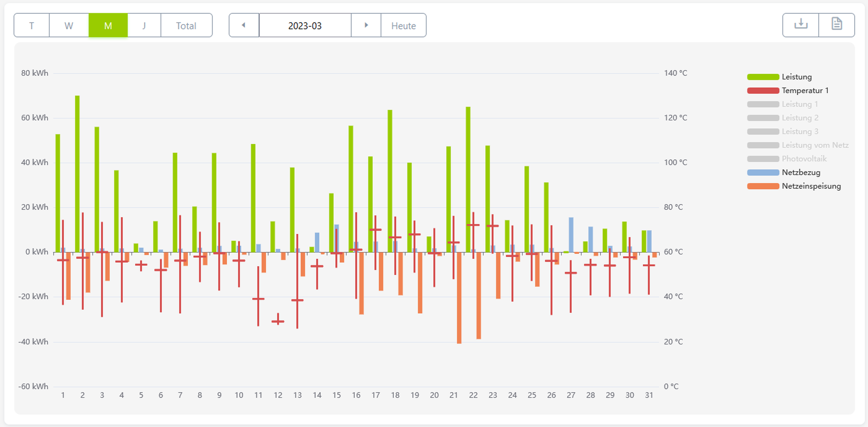Click the 2023-03 date field
Screen dimensions: 868x427
tap(305, 26)
